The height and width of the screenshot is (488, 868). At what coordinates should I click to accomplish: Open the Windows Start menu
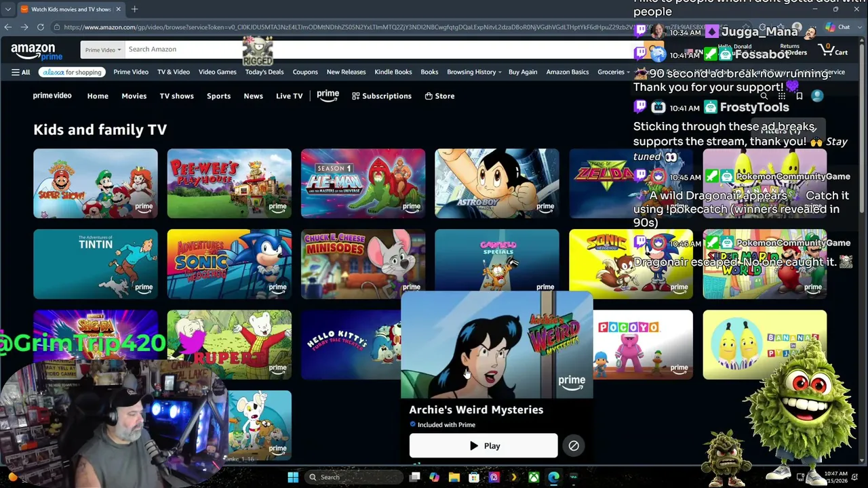pyautogui.click(x=293, y=477)
